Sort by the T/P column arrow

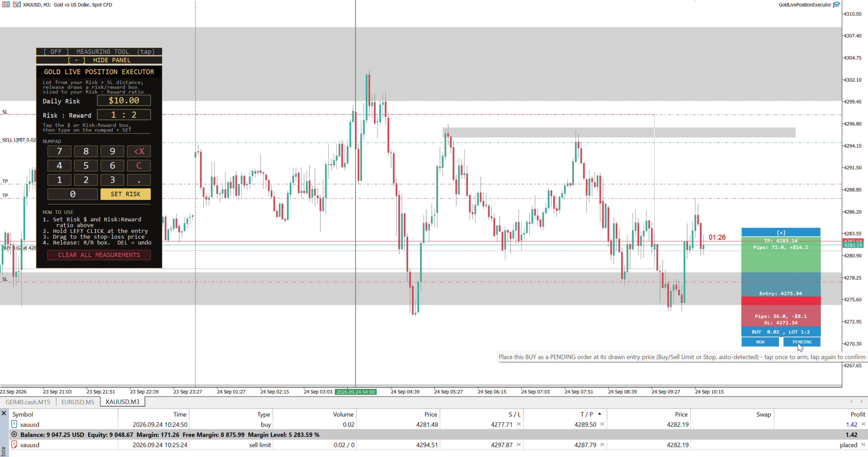599,414
